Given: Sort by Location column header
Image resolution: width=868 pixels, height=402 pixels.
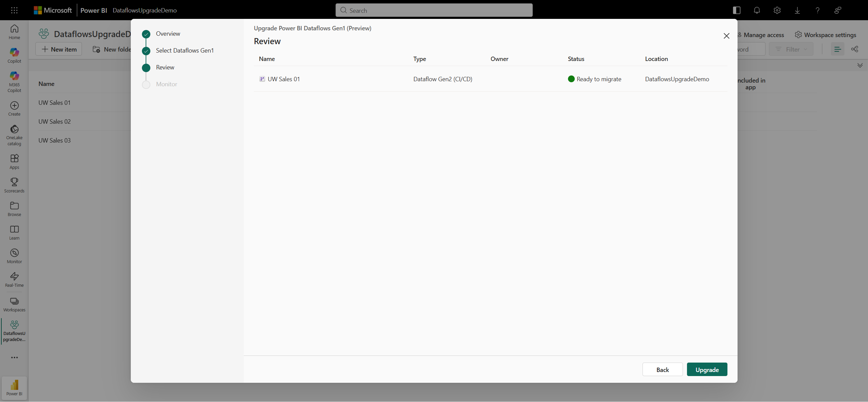Looking at the screenshot, I should pyautogui.click(x=656, y=59).
